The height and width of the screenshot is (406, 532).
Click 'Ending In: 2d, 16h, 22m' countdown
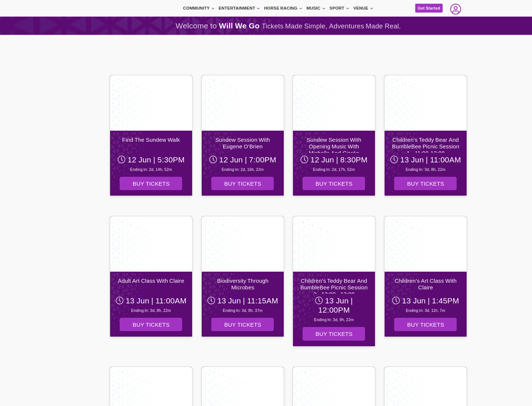[243, 169]
